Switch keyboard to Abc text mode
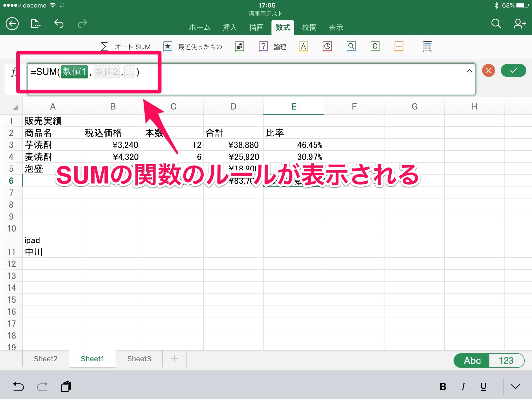This screenshot has width=532, height=399. click(x=472, y=361)
